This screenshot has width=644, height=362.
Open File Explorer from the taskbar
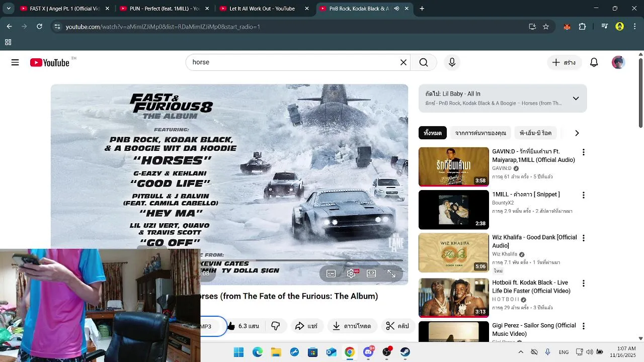(276, 352)
